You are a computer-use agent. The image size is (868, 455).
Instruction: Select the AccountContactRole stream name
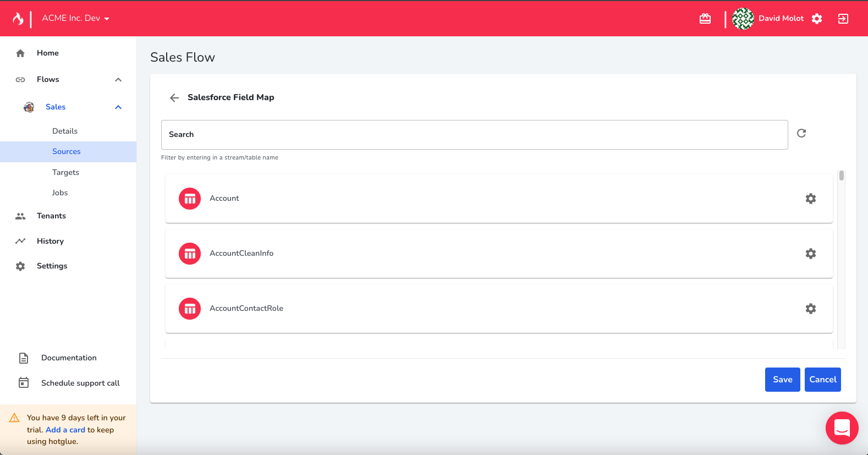[x=246, y=309]
